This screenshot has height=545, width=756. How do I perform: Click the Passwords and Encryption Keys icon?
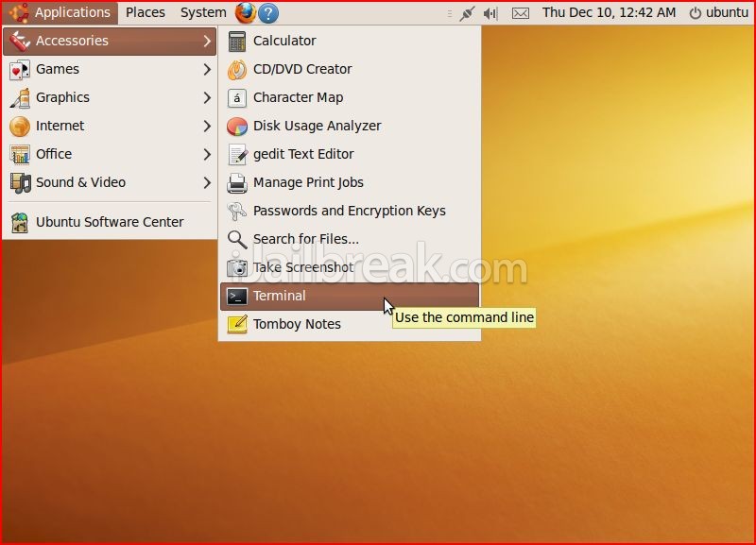point(237,212)
